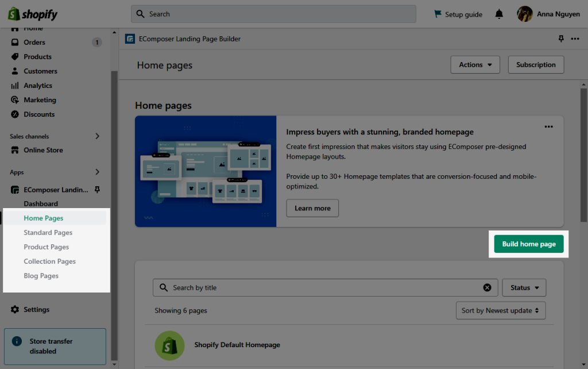Click the search magnifier icon in top bar
The image size is (588, 369).
pyautogui.click(x=140, y=14)
